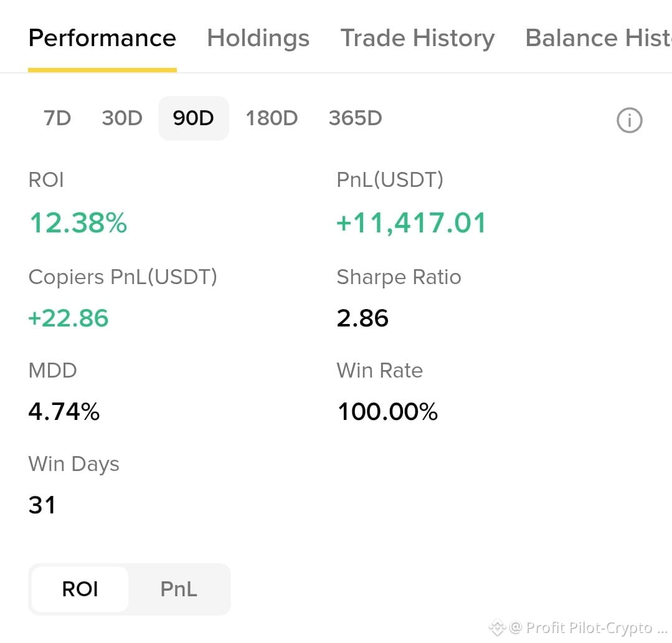Choose the 30D time range

122,118
